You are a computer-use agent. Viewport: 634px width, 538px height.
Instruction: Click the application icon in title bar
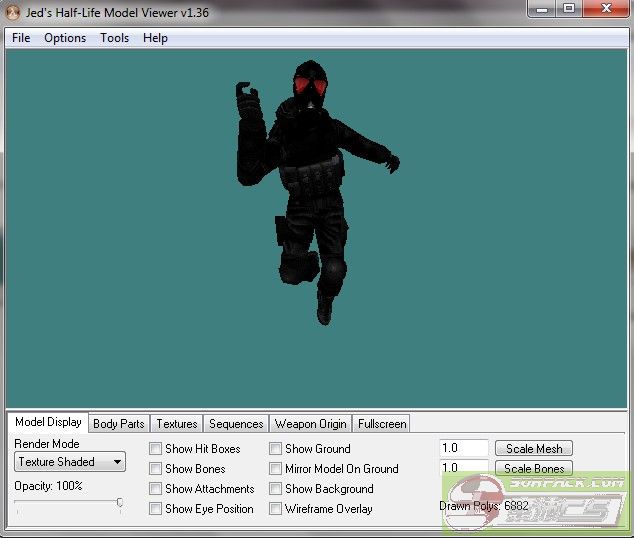13,13
